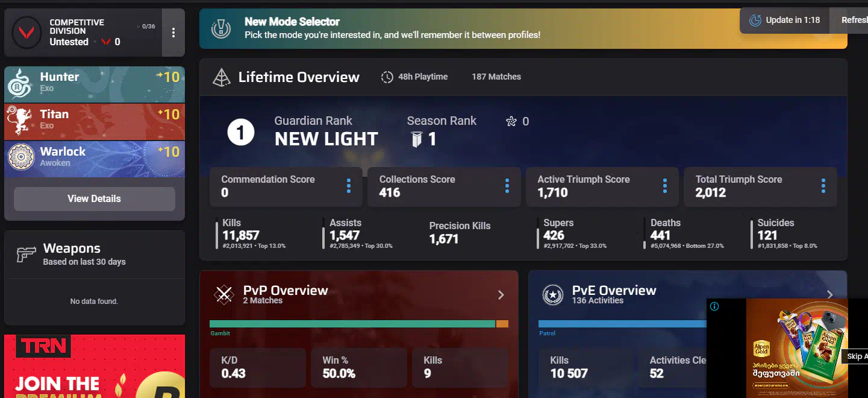
Task: Click the Win % 50.0% card
Action: [359, 367]
